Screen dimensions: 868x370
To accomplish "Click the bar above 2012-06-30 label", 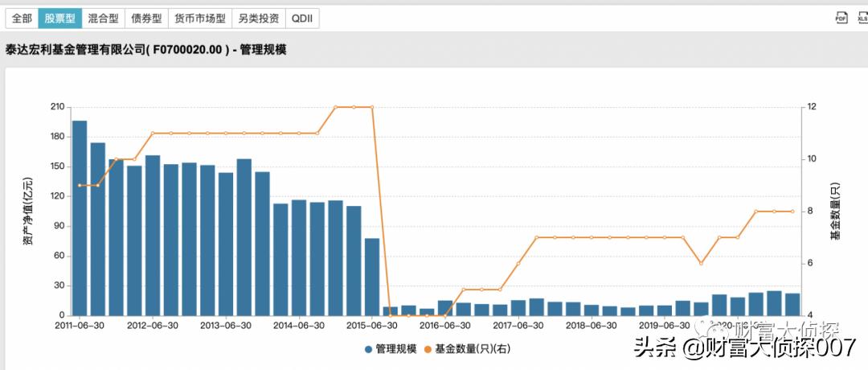I will point(153,236).
